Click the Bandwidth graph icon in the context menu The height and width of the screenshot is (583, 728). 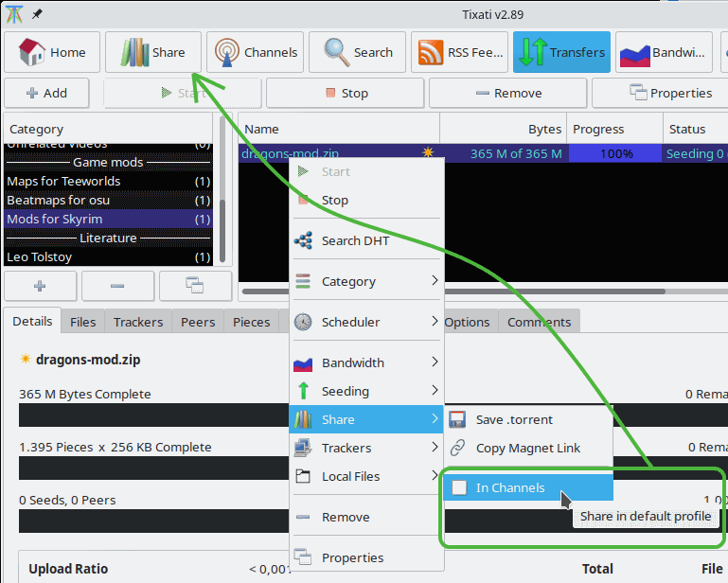click(x=303, y=363)
